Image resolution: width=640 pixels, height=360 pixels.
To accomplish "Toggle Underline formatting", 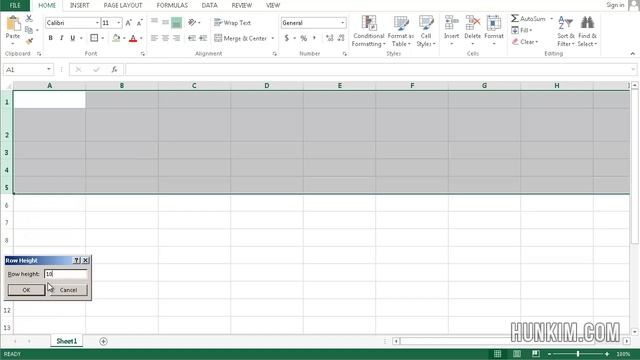I will click(x=72, y=38).
